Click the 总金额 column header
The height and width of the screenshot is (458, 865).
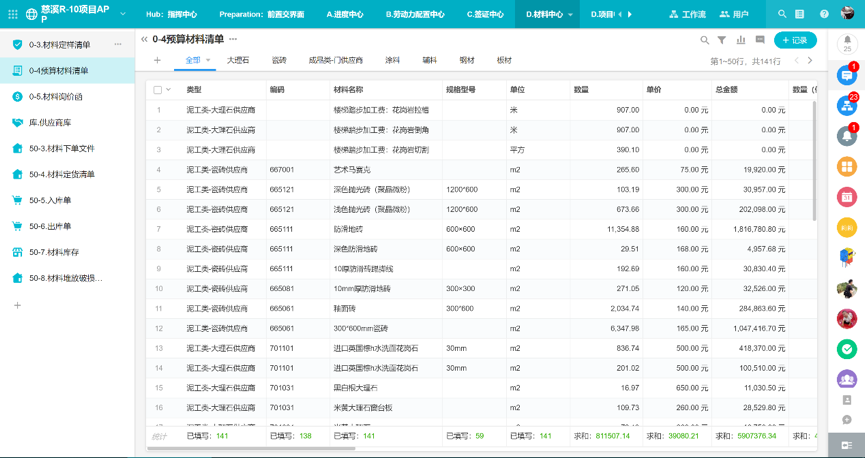click(750, 89)
